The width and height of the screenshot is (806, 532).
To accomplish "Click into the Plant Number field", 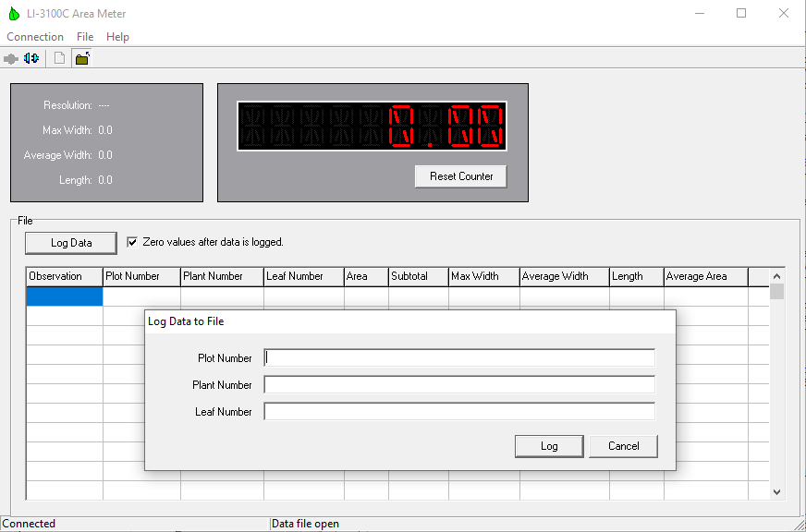I will pos(459,384).
